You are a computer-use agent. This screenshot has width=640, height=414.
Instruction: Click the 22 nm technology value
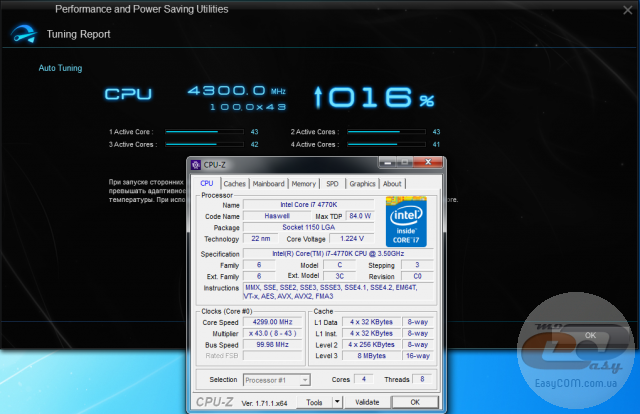(261, 238)
